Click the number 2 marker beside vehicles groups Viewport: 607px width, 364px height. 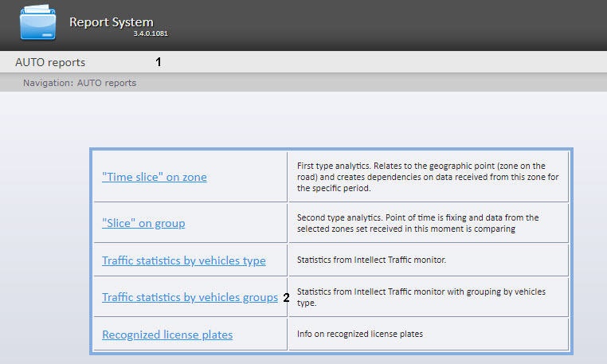click(x=286, y=298)
